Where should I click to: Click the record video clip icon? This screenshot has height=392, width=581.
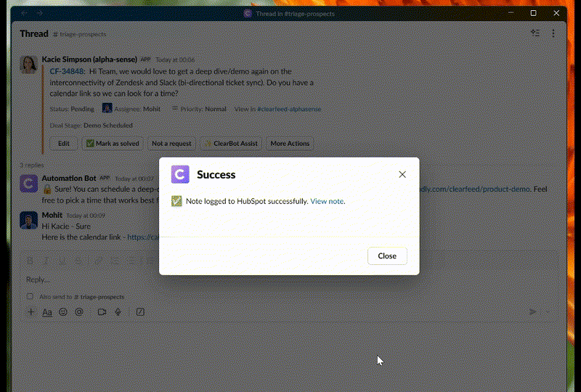tap(102, 312)
